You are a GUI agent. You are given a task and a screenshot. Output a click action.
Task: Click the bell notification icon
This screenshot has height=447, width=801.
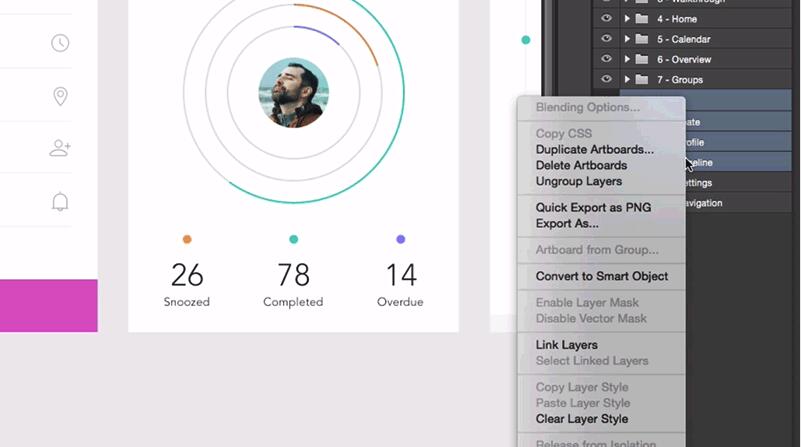pyautogui.click(x=60, y=202)
